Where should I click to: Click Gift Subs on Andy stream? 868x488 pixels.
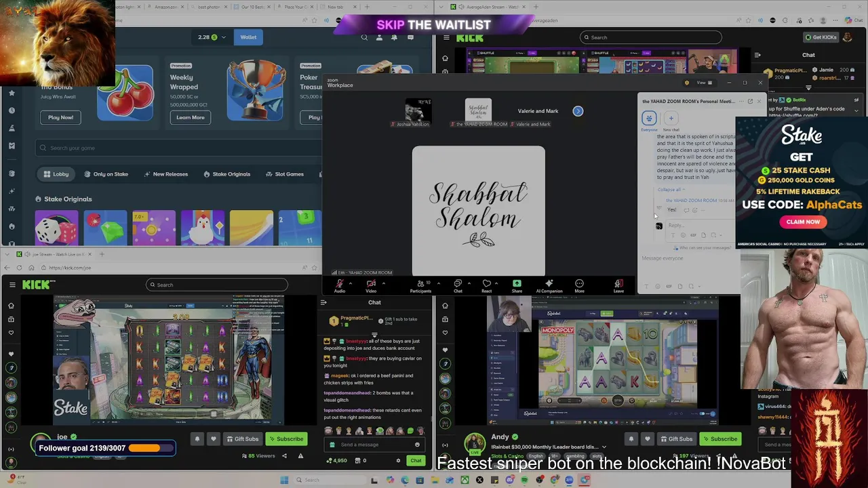tap(676, 439)
